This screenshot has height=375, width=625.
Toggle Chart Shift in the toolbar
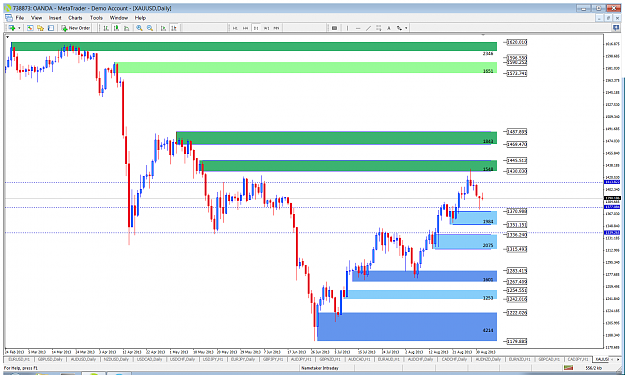pyautogui.click(x=174, y=28)
